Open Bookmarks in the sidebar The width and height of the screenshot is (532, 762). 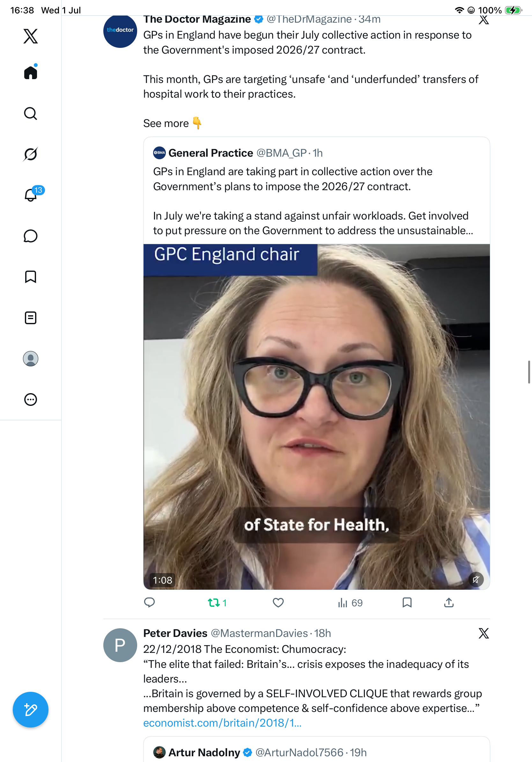pos(31,277)
